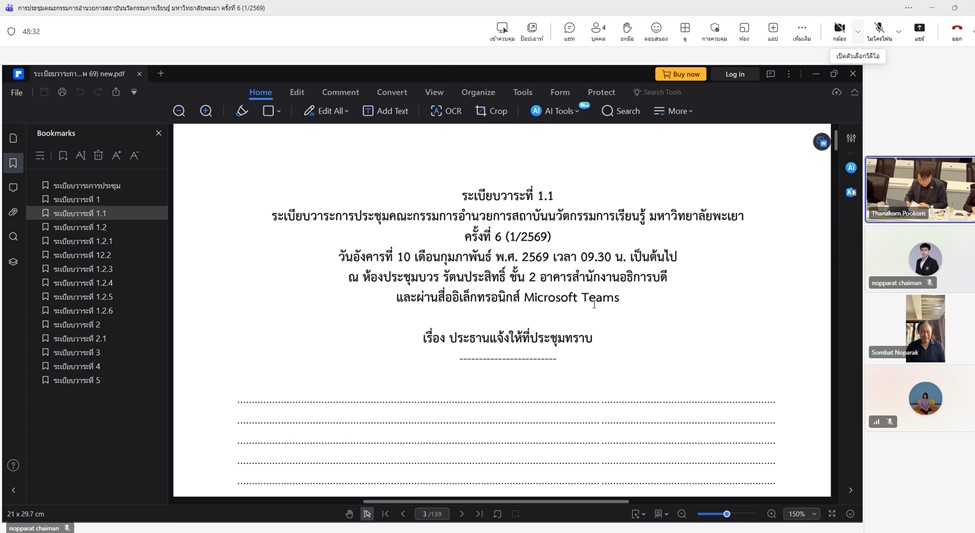Click the highlighter tool icon

pos(242,111)
